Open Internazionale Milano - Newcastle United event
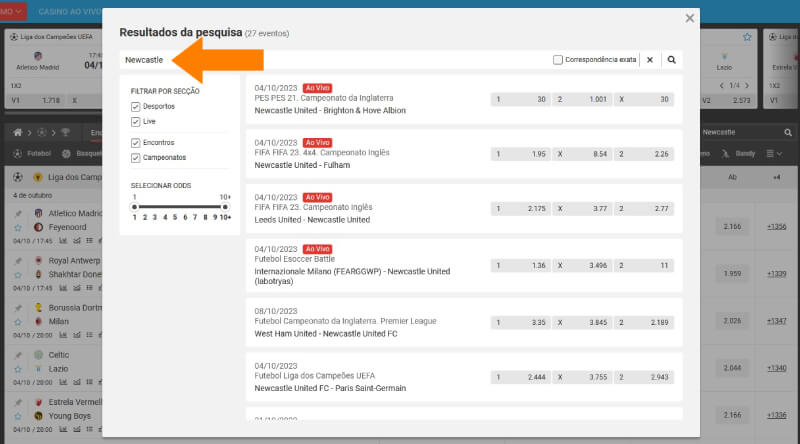 [x=352, y=276]
